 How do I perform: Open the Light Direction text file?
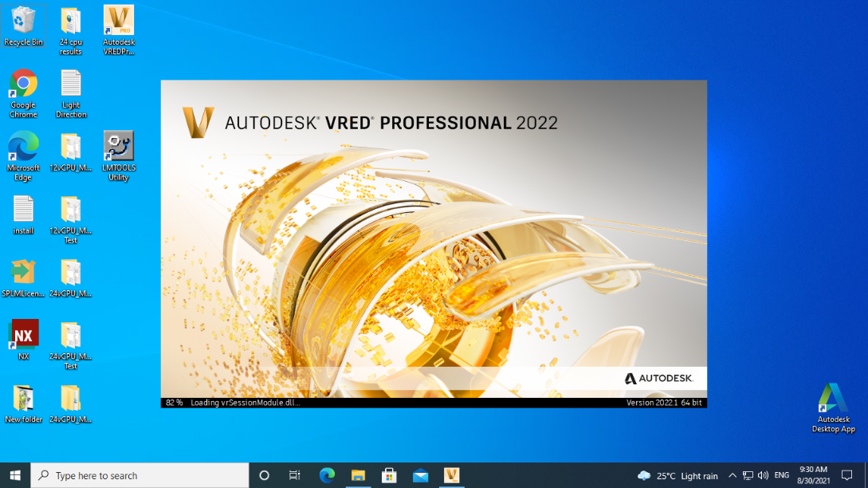pyautogui.click(x=71, y=85)
